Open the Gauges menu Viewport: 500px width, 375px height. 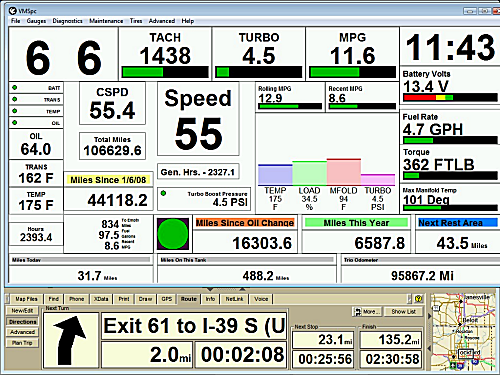[36, 21]
